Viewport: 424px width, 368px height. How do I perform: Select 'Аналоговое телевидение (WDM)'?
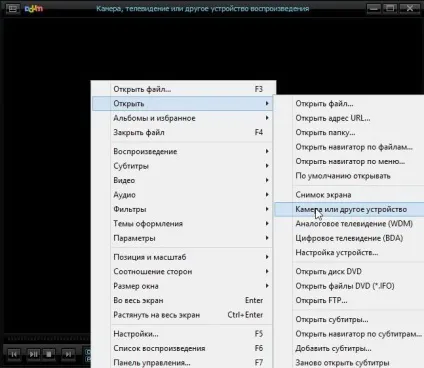pyautogui.click(x=349, y=224)
